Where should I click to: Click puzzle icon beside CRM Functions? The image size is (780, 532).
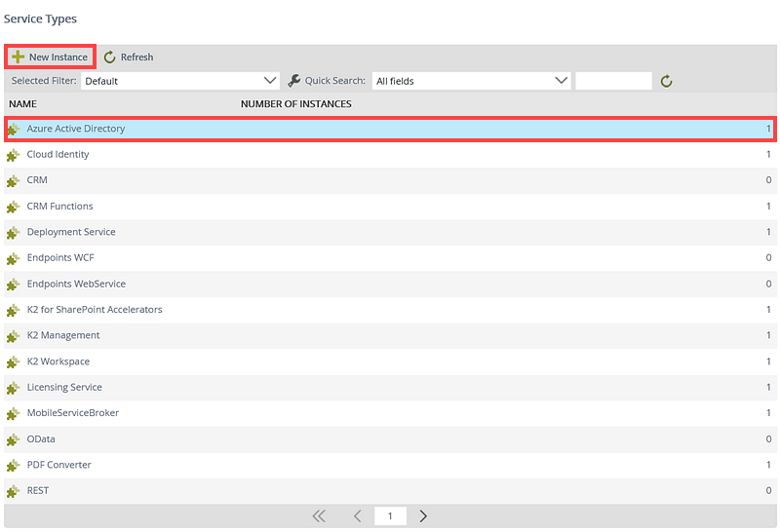[13, 207]
